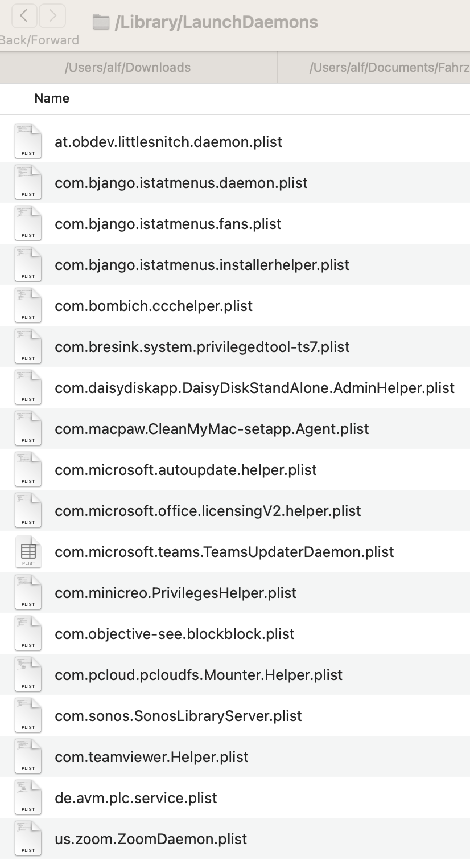Screen dimensions: 470x868
Task: Click plist icon for minicreo.PrivilegesHelper
Action: [x=28, y=592]
